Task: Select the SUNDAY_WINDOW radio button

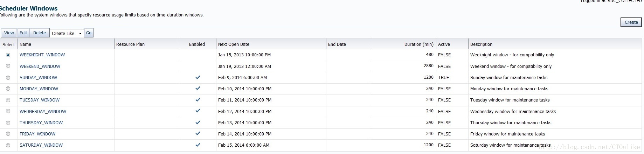Action: coord(8,78)
